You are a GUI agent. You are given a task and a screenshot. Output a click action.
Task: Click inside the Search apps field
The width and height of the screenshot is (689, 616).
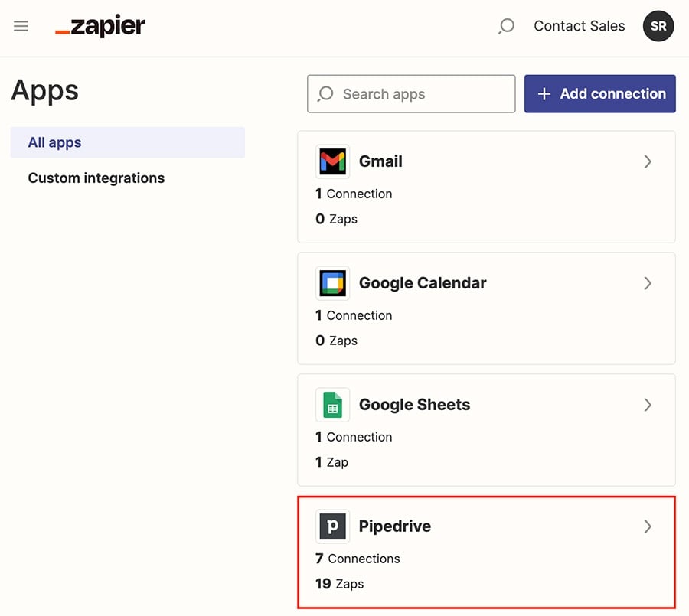click(x=410, y=93)
